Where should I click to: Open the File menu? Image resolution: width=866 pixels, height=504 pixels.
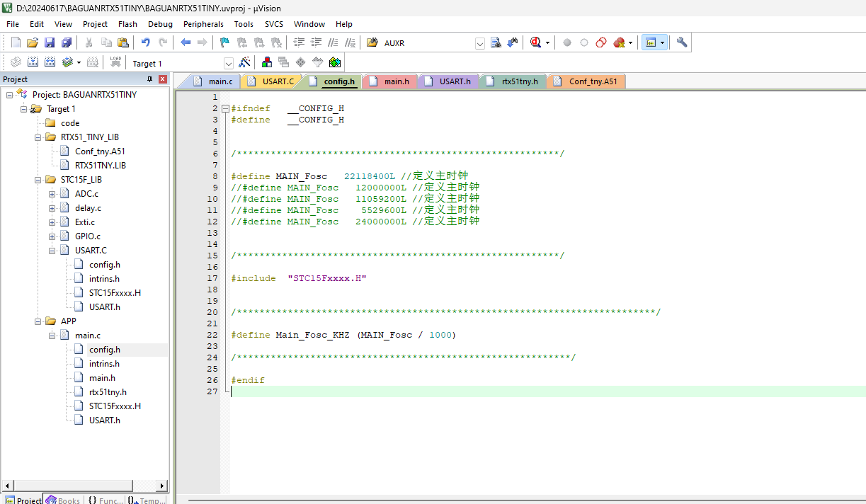(13, 24)
